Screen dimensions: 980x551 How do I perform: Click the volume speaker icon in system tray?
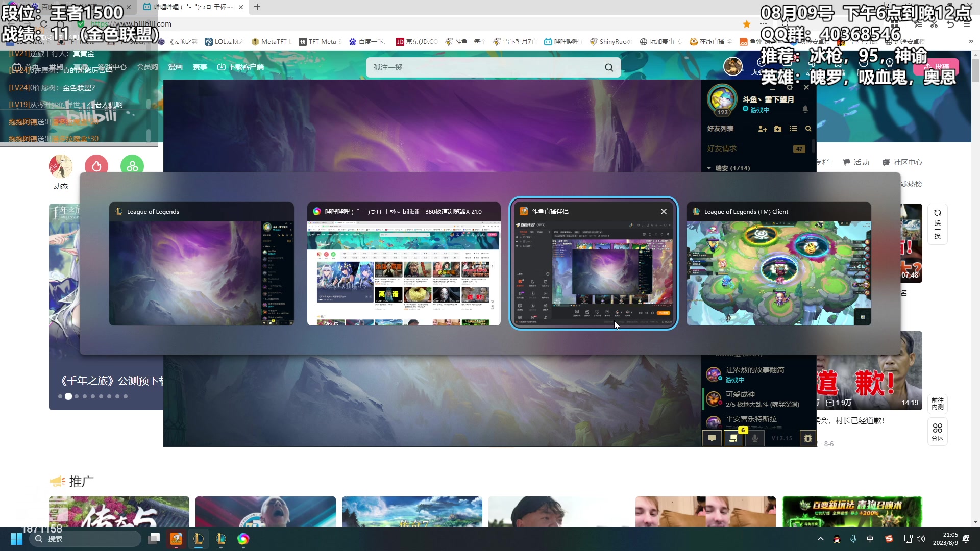pyautogui.click(x=921, y=539)
